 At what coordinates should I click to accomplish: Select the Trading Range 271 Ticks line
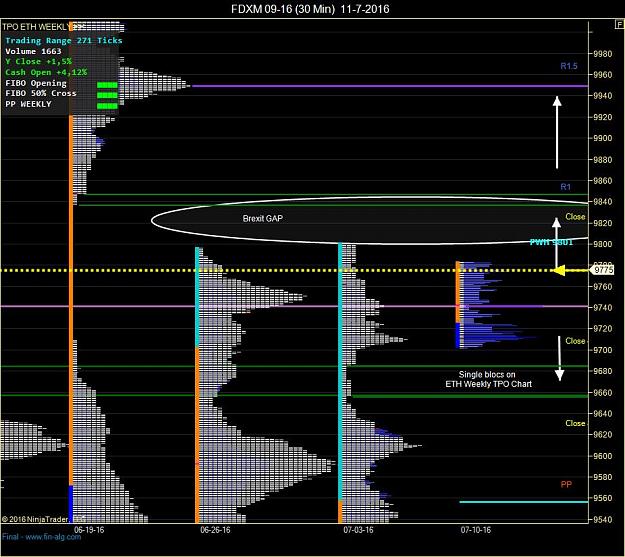coord(64,40)
